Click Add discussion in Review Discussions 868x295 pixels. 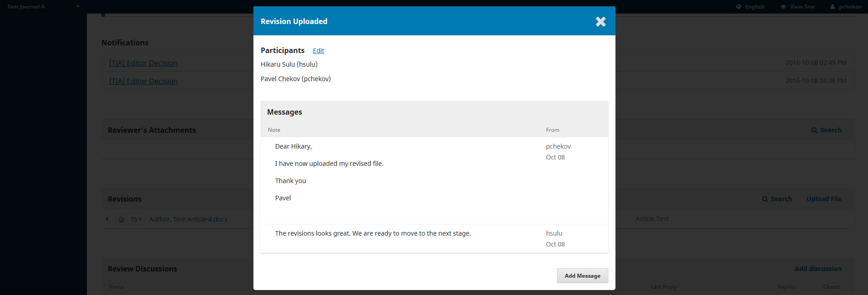tap(818, 269)
